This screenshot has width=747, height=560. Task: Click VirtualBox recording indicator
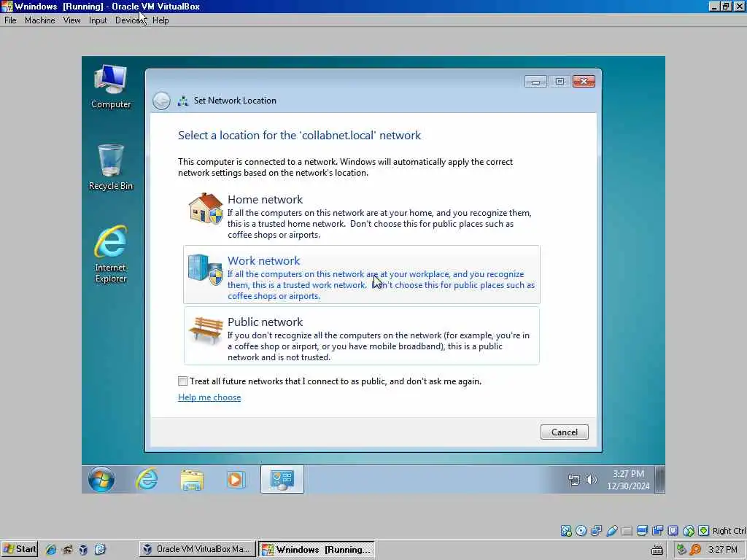657,531
